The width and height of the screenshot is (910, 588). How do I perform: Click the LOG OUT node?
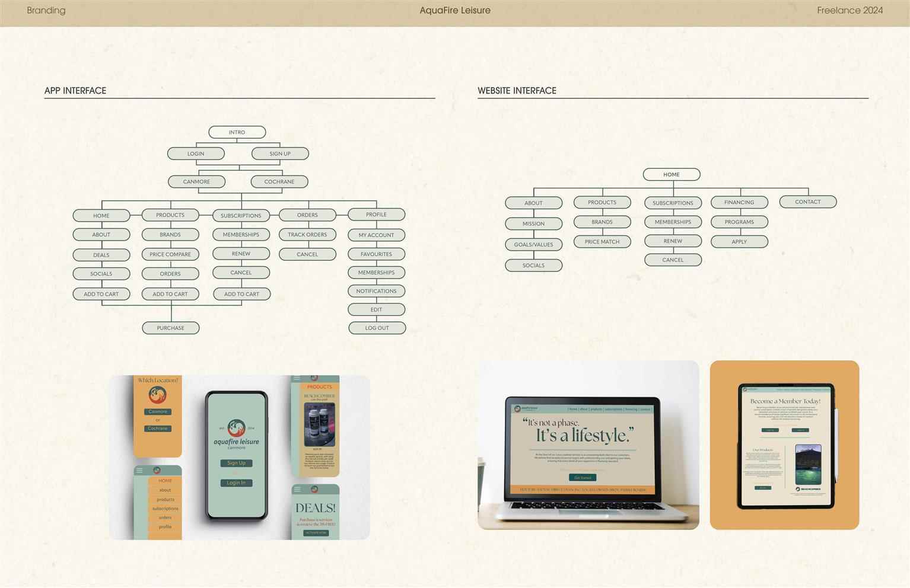tap(377, 328)
